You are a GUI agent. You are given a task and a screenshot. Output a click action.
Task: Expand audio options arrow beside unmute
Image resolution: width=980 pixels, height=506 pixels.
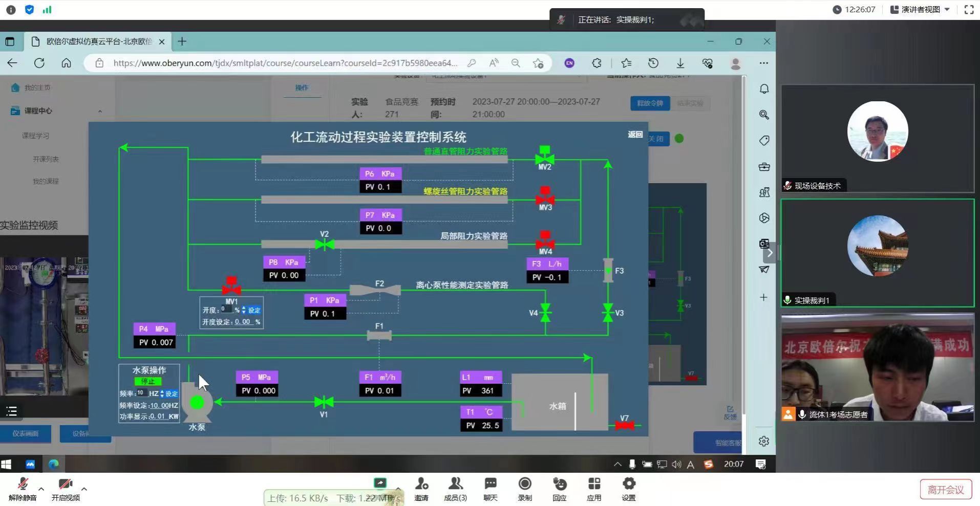(41, 489)
